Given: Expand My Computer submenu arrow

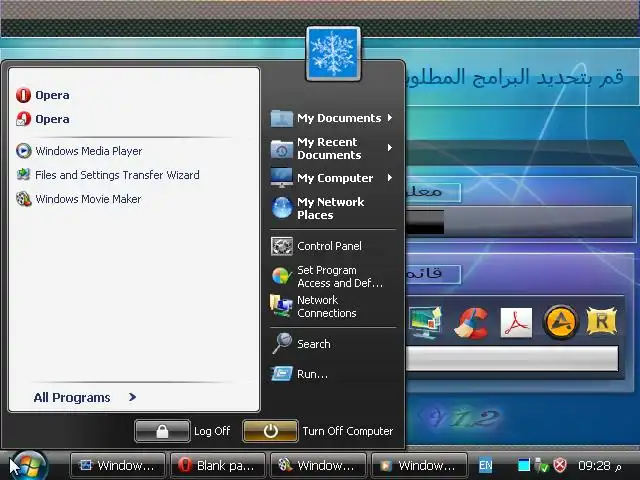Looking at the screenshot, I should click(x=390, y=178).
